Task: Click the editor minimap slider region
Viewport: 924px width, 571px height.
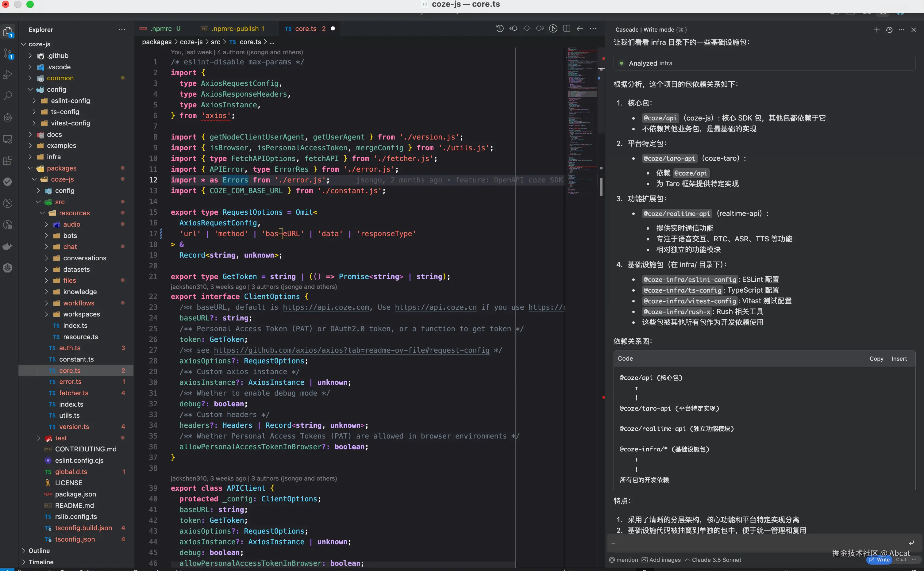Action: point(583,94)
